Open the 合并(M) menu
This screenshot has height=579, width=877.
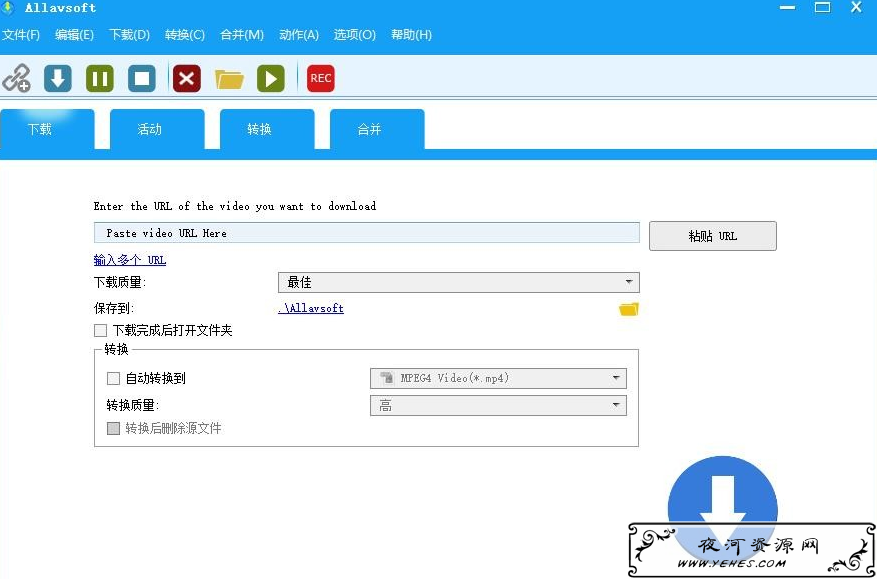pos(242,35)
